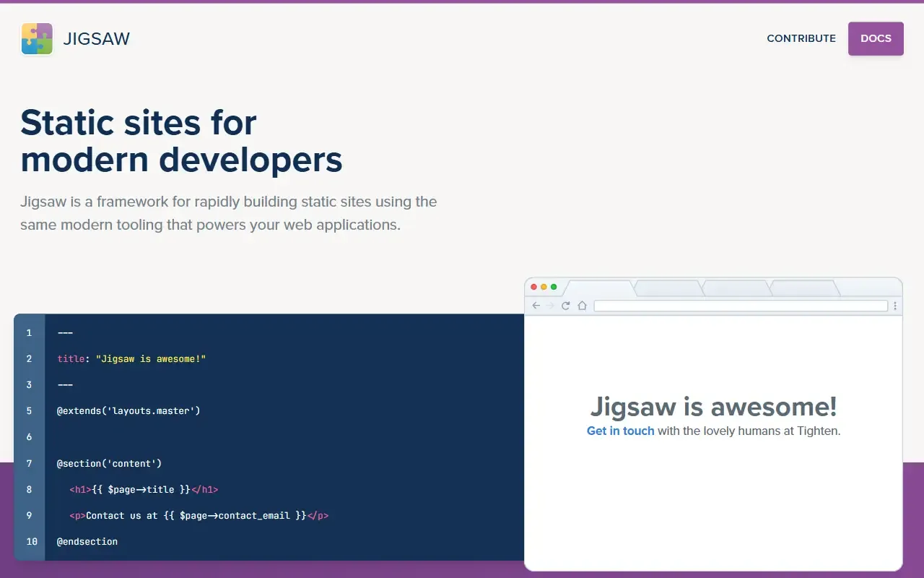Open the CONTRIBUTE link
The height and width of the screenshot is (578, 924).
[801, 38]
